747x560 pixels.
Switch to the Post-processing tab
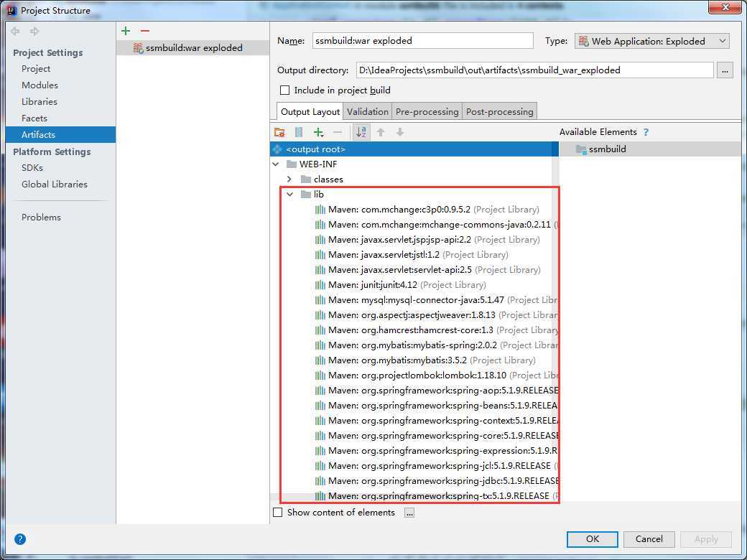[x=499, y=111]
